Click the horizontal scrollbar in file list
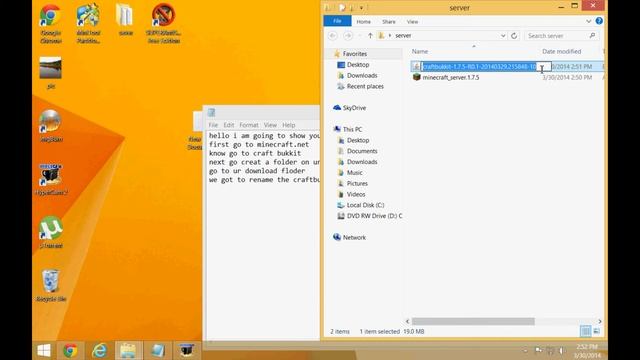 [473, 322]
